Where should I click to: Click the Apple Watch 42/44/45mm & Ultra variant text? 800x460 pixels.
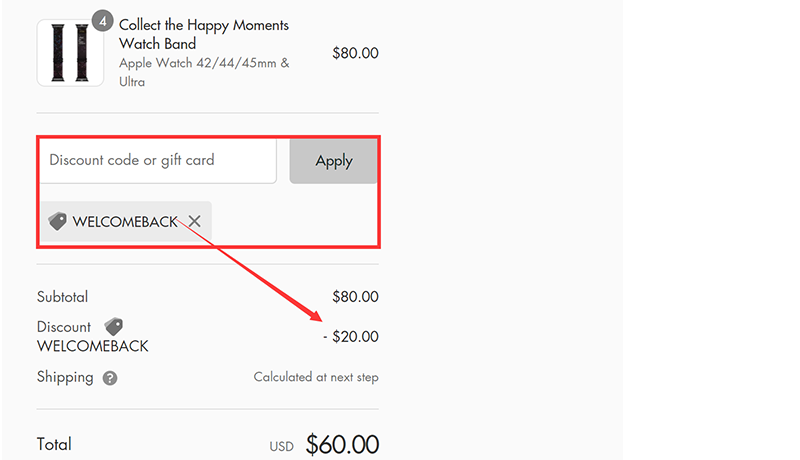pyautogui.click(x=204, y=72)
